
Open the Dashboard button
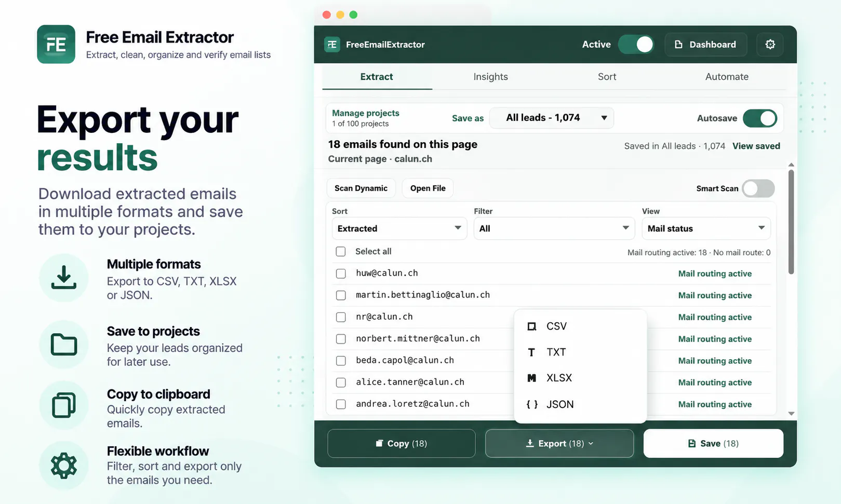[705, 45]
